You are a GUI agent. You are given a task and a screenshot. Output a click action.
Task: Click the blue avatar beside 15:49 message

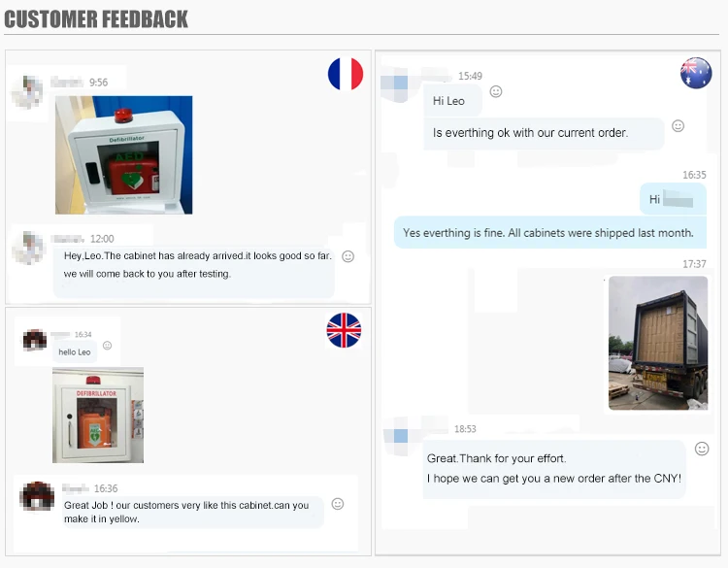pos(394,85)
